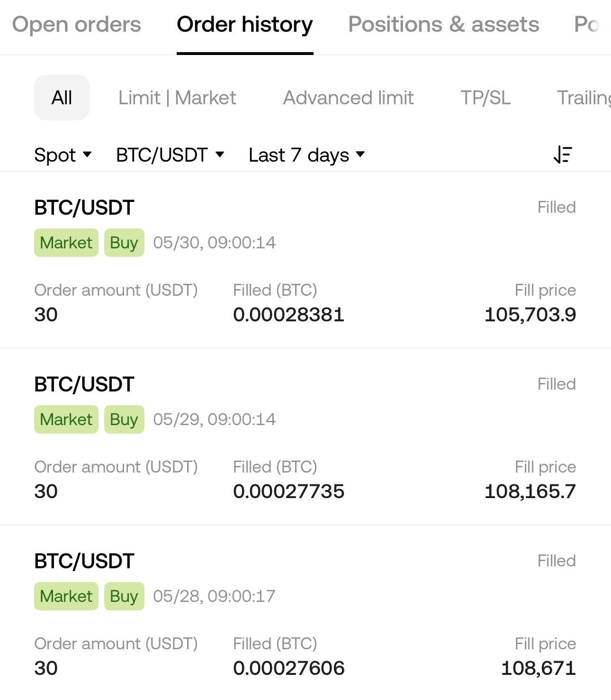Open the 05/30 BTC/USDT order

[305, 260]
